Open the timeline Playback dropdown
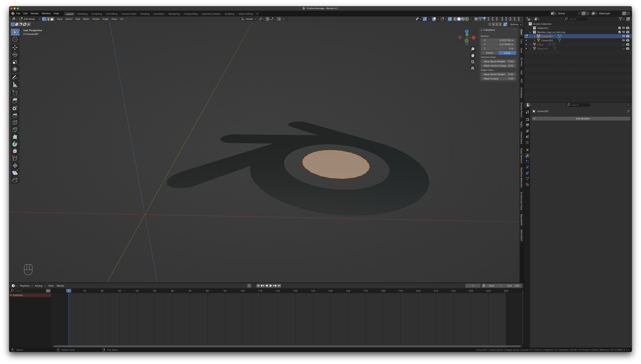This screenshot has width=641, height=364. click(26, 286)
